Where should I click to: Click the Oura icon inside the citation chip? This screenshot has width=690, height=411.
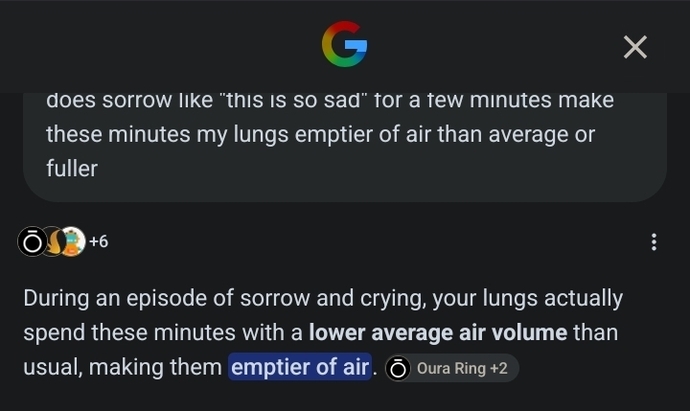pyautogui.click(x=398, y=368)
